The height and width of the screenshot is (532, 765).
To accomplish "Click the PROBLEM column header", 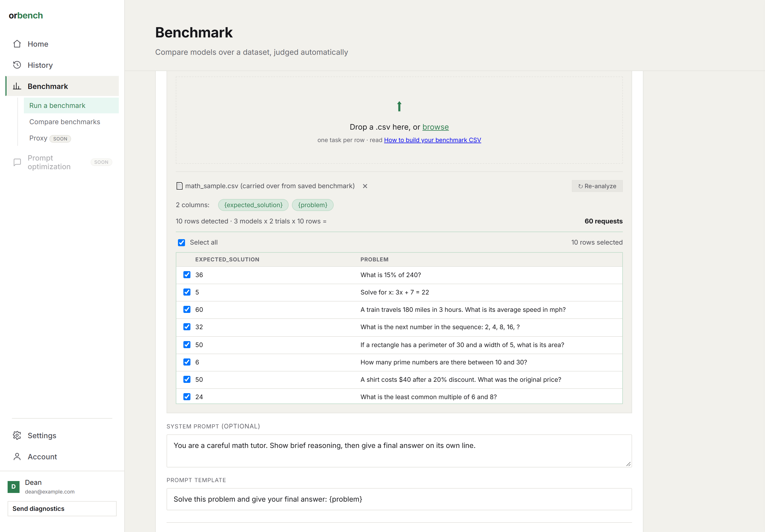I will click(375, 259).
